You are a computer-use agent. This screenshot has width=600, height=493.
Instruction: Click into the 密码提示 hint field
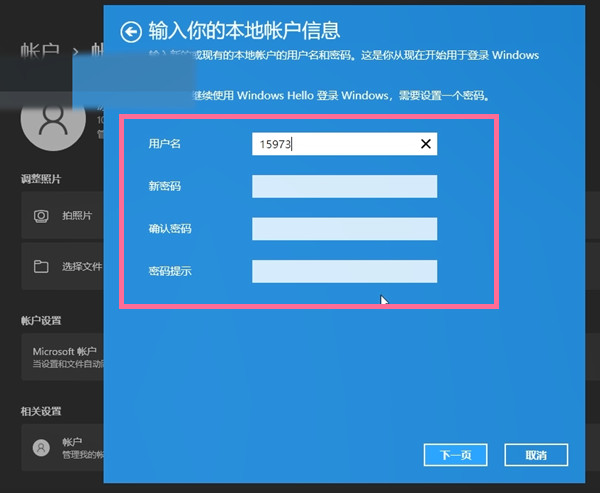click(x=344, y=271)
